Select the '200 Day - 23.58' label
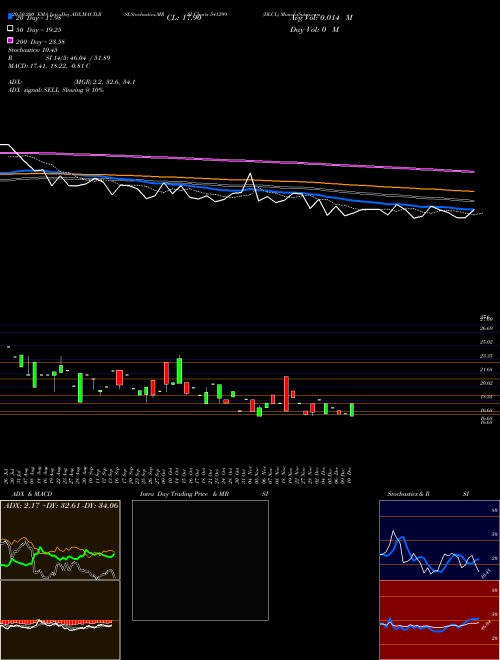 [40, 42]
